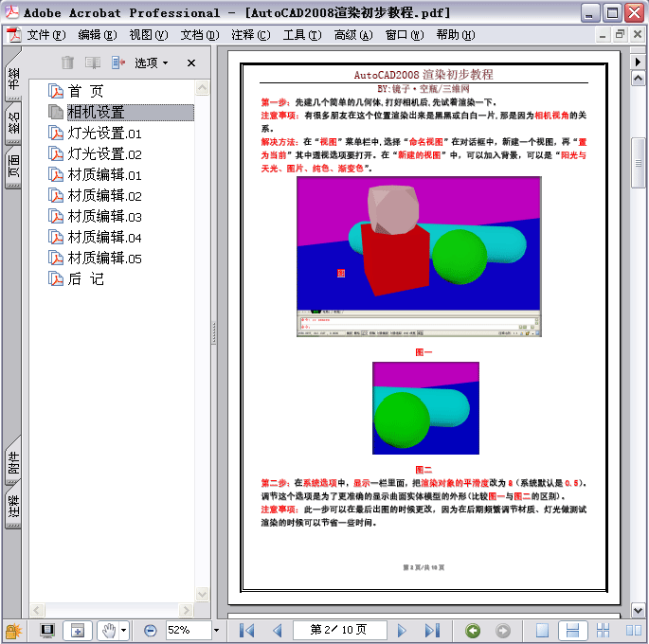Close the bookmarks panel with X
Screen dimensions: 649x644
click(190, 63)
